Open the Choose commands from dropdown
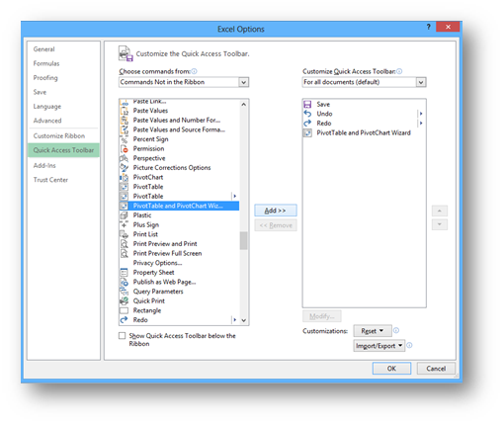 [x=243, y=82]
